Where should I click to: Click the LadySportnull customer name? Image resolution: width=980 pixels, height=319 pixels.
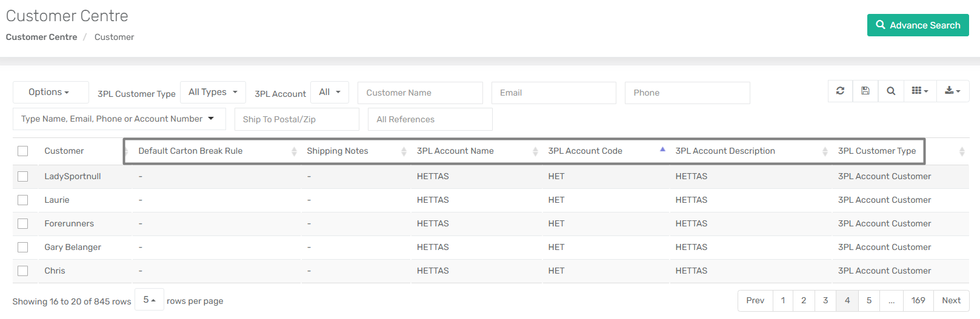tap(73, 176)
